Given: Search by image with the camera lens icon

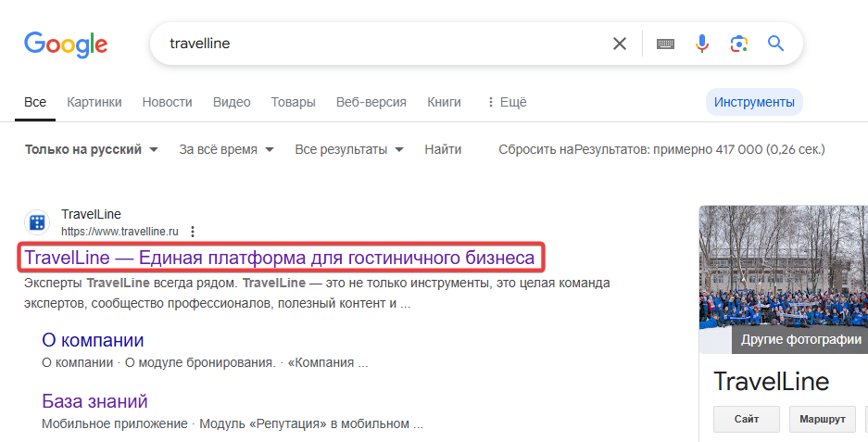Looking at the screenshot, I should (739, 44).
